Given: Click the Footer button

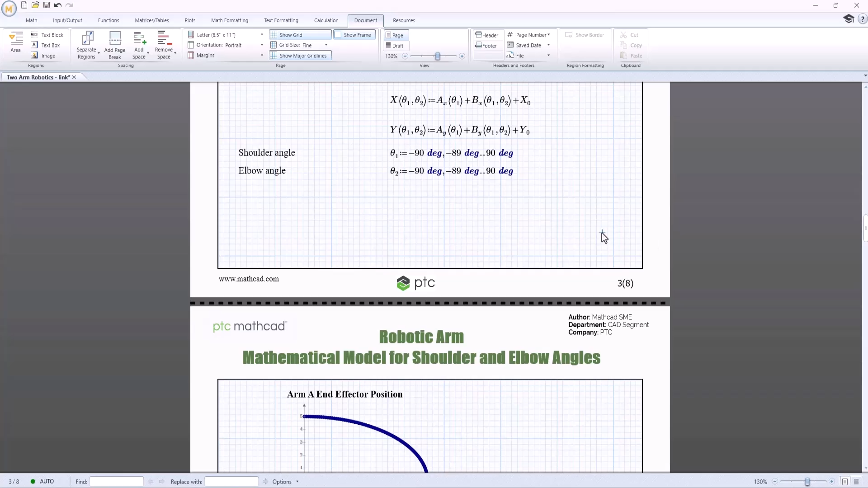Looking at the screenshot, I should click(486, 46).
